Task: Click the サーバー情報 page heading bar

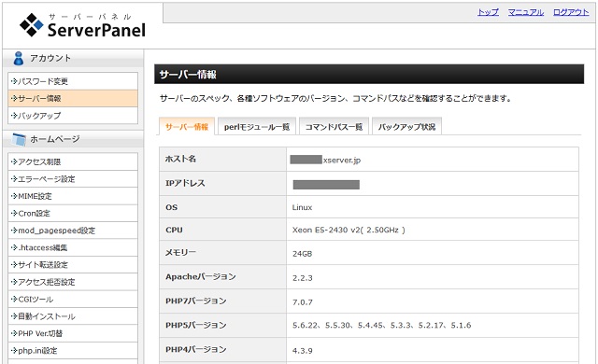Action: coord(369,75)
